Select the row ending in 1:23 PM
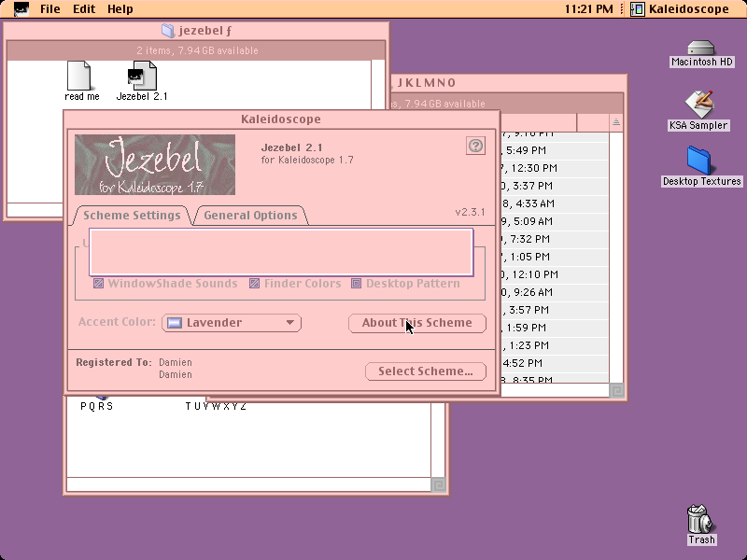 point(554,345)
